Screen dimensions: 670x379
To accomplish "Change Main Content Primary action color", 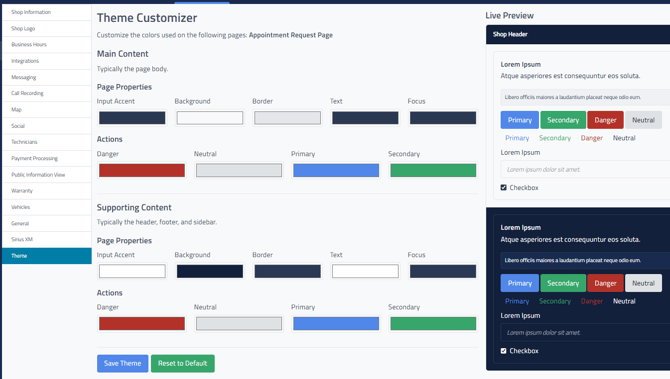I will point(336,170).
